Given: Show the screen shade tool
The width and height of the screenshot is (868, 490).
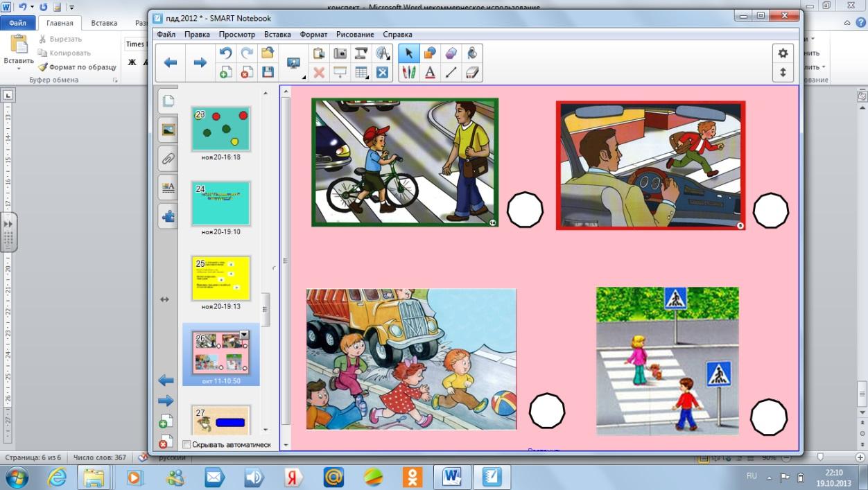Looking at the screenshot, I should pyautogui.click(x=340, y=72).
